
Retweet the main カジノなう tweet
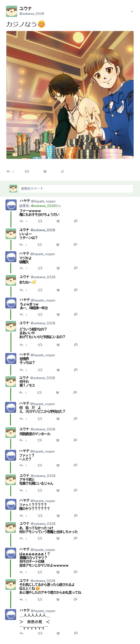coord(27,171)
